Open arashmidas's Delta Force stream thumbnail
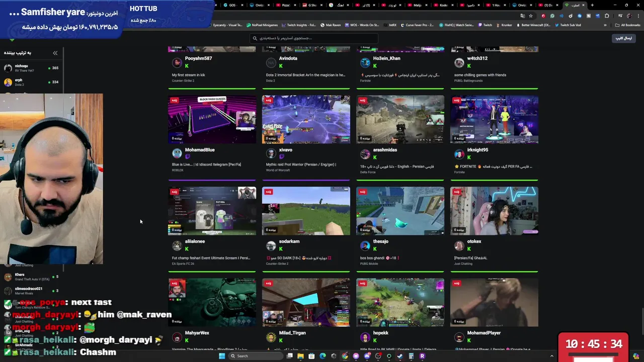 click(400, 119)
